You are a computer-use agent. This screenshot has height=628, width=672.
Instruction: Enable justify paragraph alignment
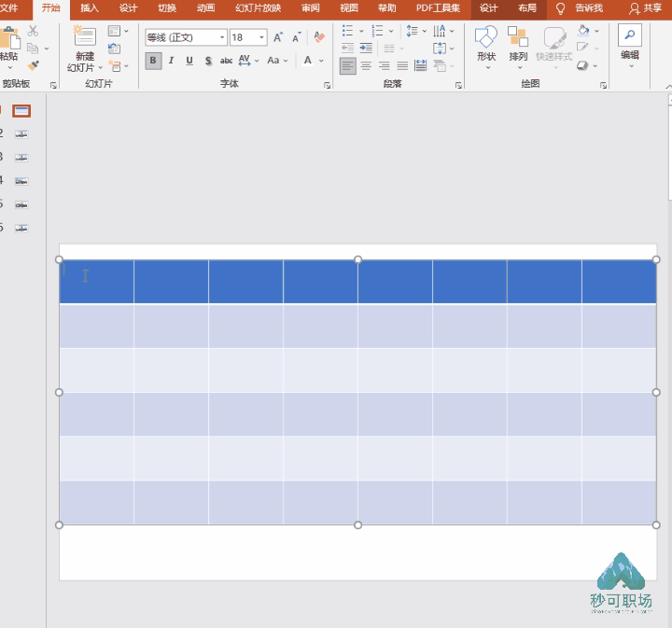pos(402,66)
